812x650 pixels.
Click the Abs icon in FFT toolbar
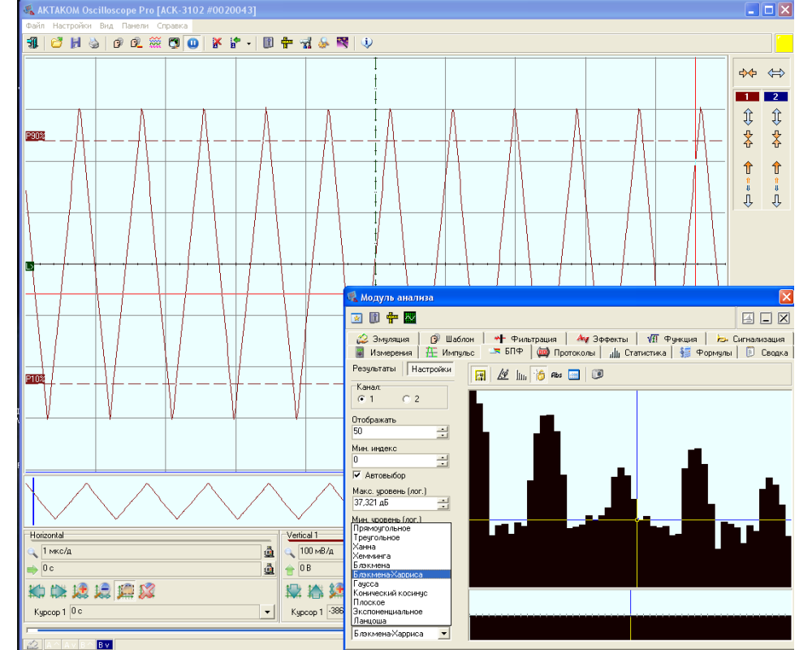pyautogui.click(x=556, y=375)
